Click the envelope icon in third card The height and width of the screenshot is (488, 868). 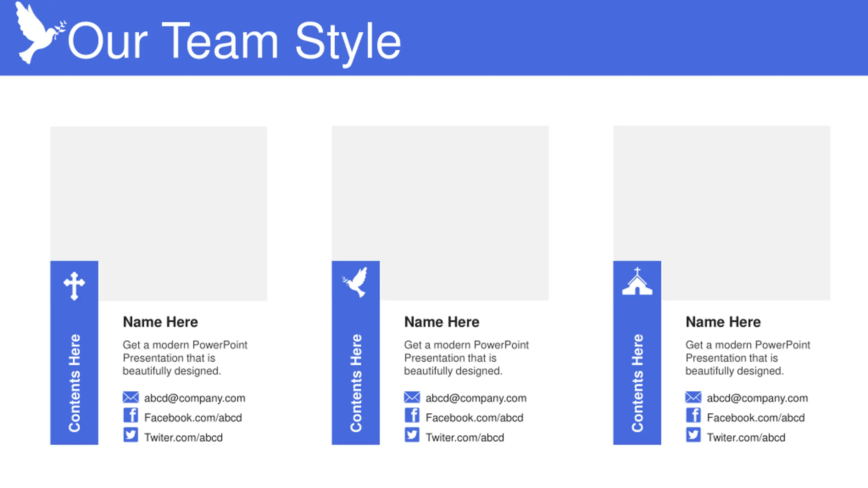tap(693, 397)
